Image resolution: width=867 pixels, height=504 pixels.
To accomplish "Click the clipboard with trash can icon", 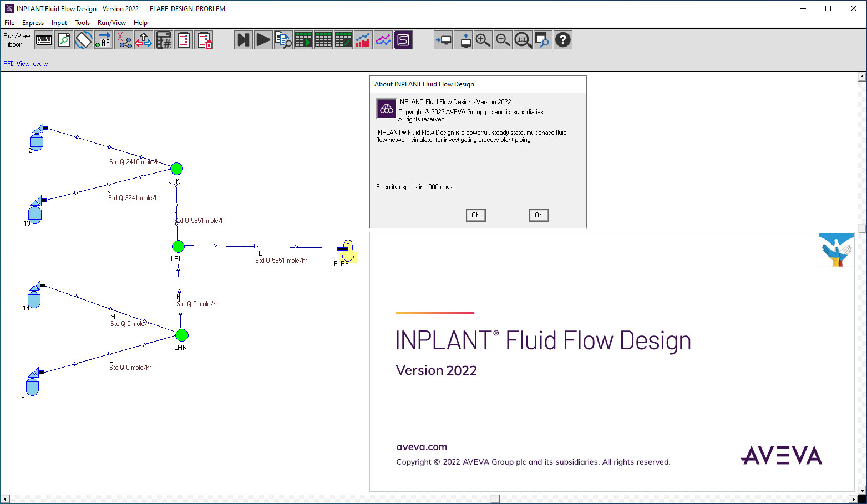I will coord(204,40).
